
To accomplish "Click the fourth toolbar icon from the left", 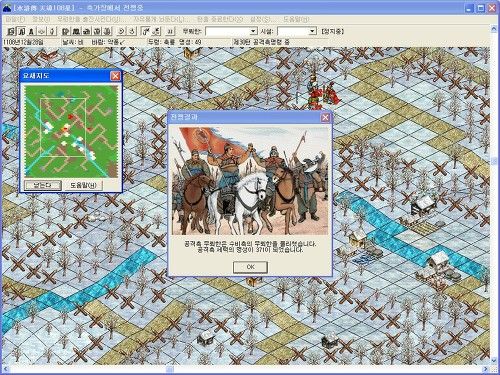I will click(x=42, y=31).
